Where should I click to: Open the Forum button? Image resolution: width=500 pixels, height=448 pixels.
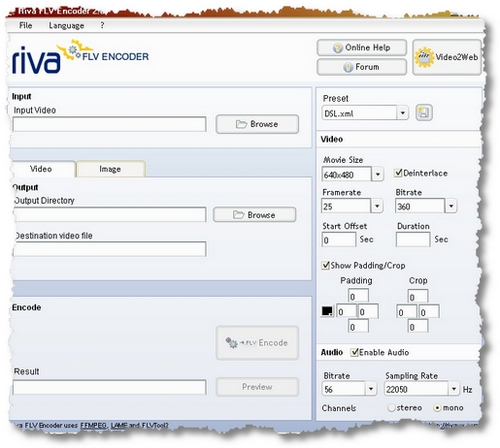pyautogui.click(x=362, y=67)
